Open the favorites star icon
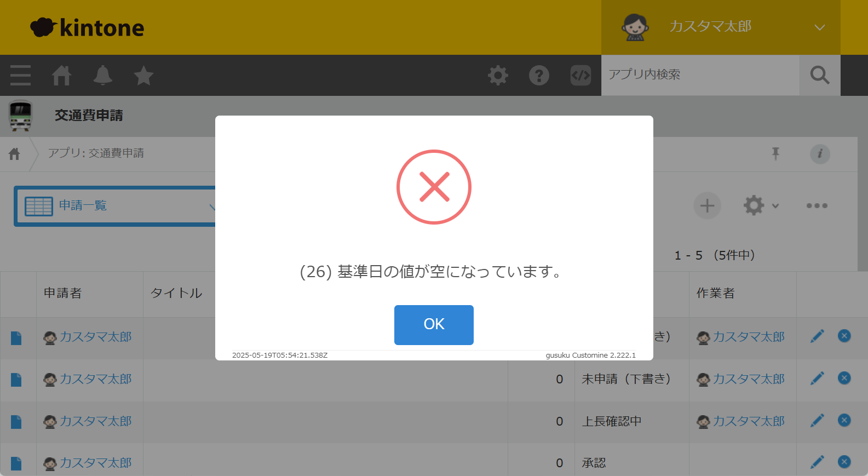Image resolution: width=868 pixels, height=476 pixels. pos(143,75)
